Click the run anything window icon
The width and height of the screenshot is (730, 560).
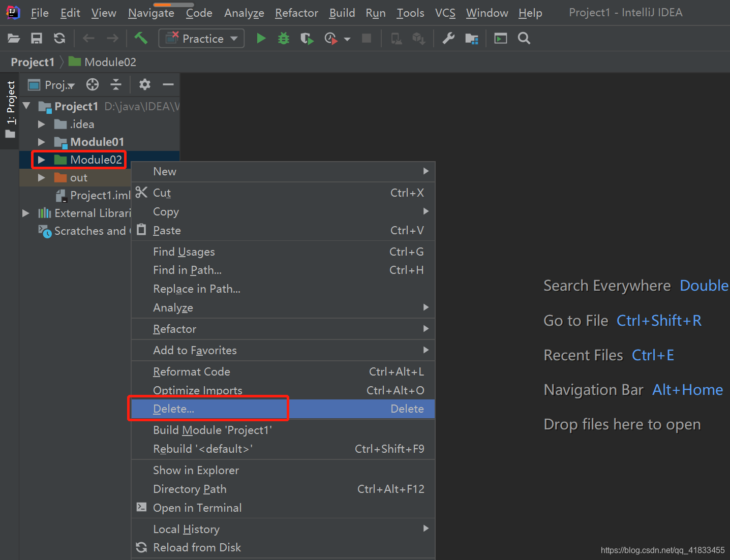501,39
